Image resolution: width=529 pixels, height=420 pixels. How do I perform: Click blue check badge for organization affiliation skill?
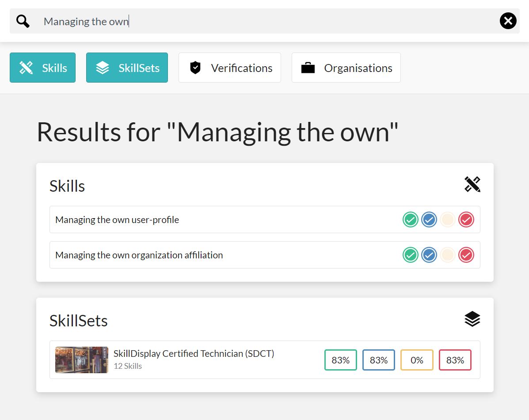[429, 255]
